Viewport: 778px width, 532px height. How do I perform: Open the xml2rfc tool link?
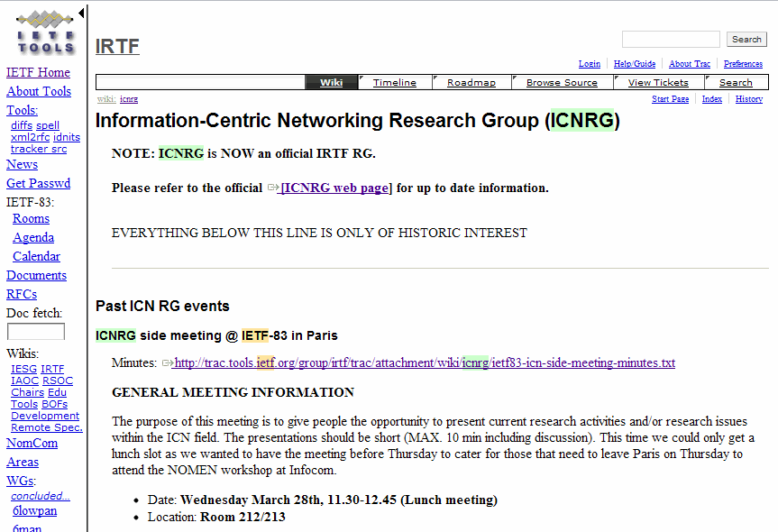pyautogui.click(x=31, y=137)
